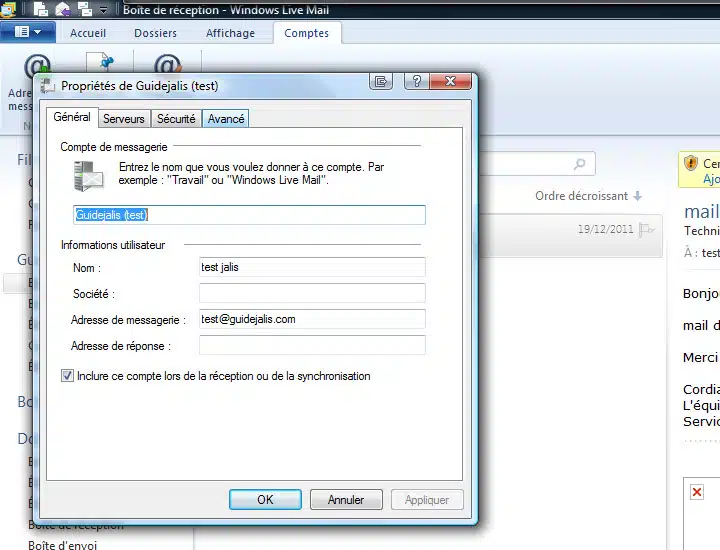This screenshot has height=550, width=720.
Task: Cancel the dialog with Annuler
Action: click(346, 499)
